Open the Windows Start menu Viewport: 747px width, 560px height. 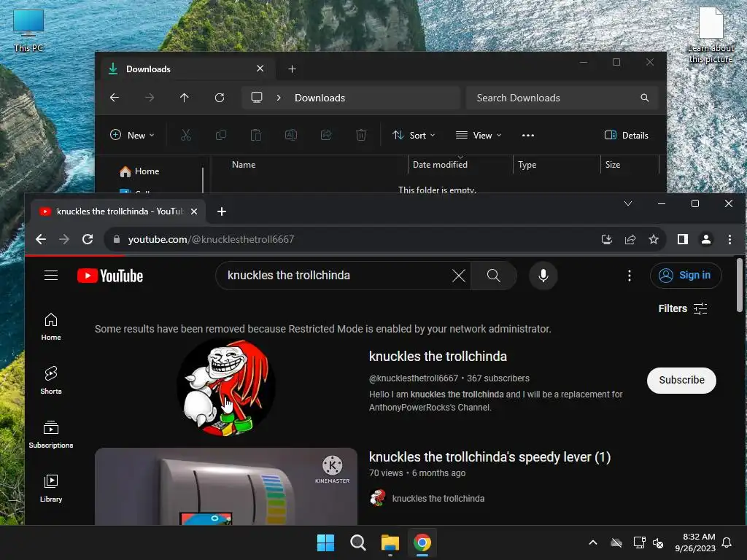pyautogui.click(x=325, y=542)
